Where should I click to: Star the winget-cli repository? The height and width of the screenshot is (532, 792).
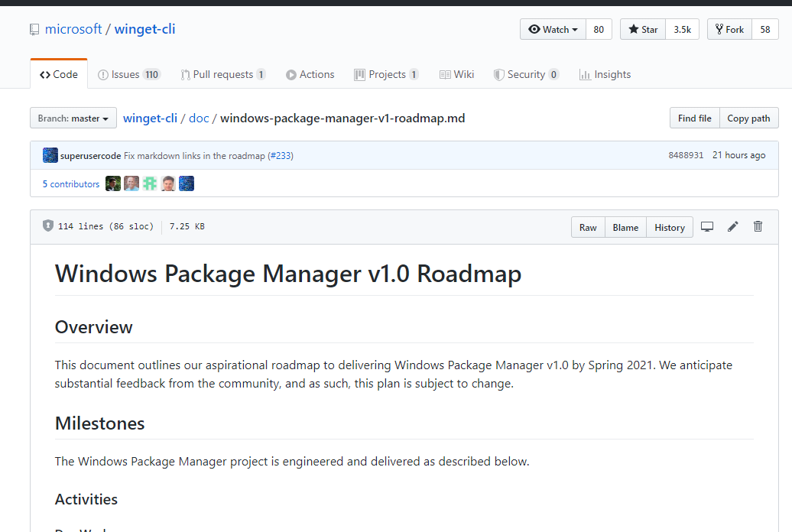643,29
